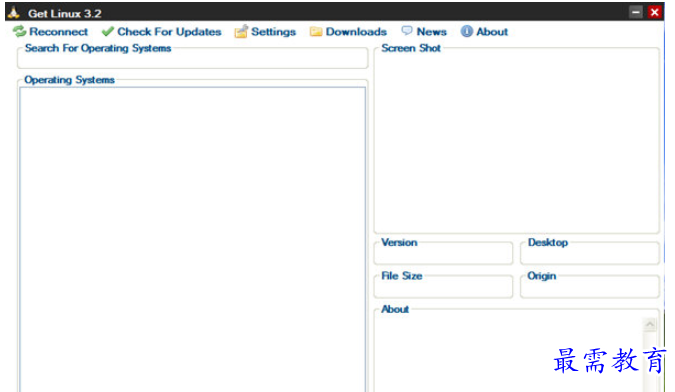Image resolution: width=675 pixels, height=392 pixels.
Task: Minimize the Get Linux window
Action: coord(636,12)
